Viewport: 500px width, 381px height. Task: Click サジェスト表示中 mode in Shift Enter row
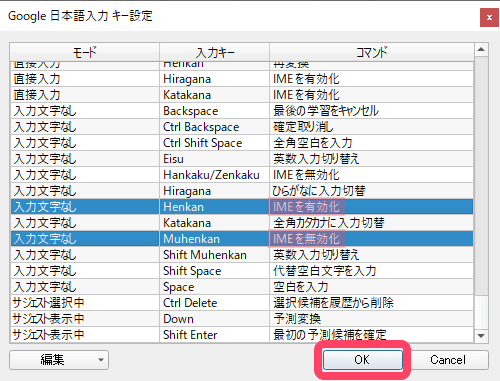(x=85, y=335)
